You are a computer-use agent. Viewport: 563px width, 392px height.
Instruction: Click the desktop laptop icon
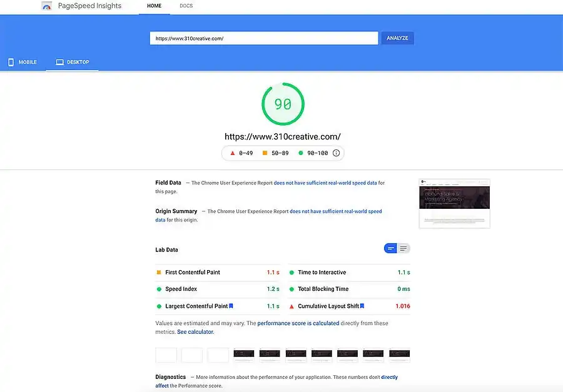pyautogui.click(x=59, y=62)
